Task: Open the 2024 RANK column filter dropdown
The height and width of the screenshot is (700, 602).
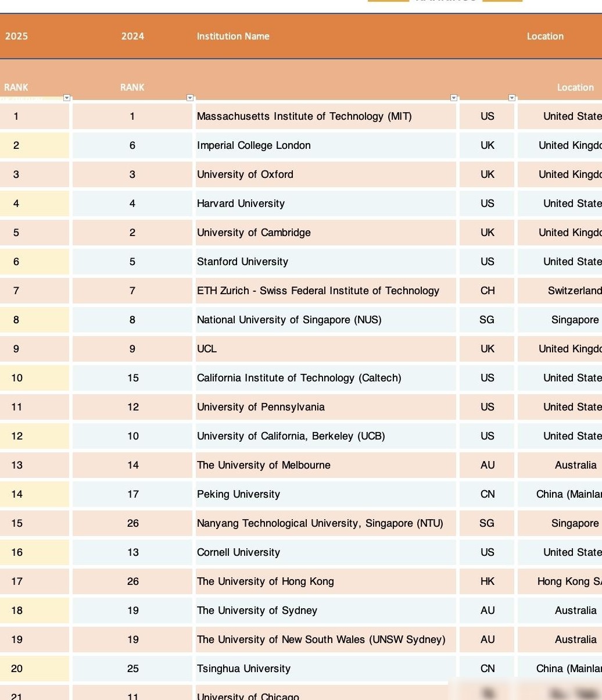Action: 190,98
